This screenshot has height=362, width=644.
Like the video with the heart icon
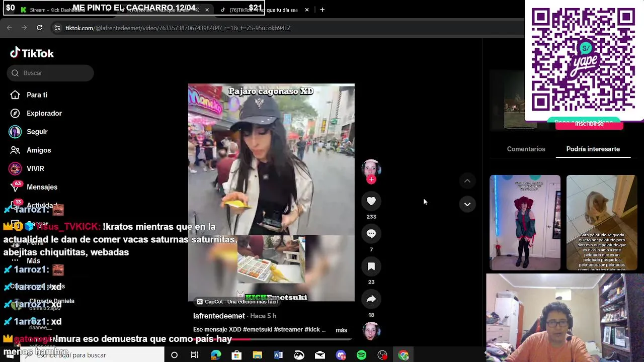[x=371, y=201]
